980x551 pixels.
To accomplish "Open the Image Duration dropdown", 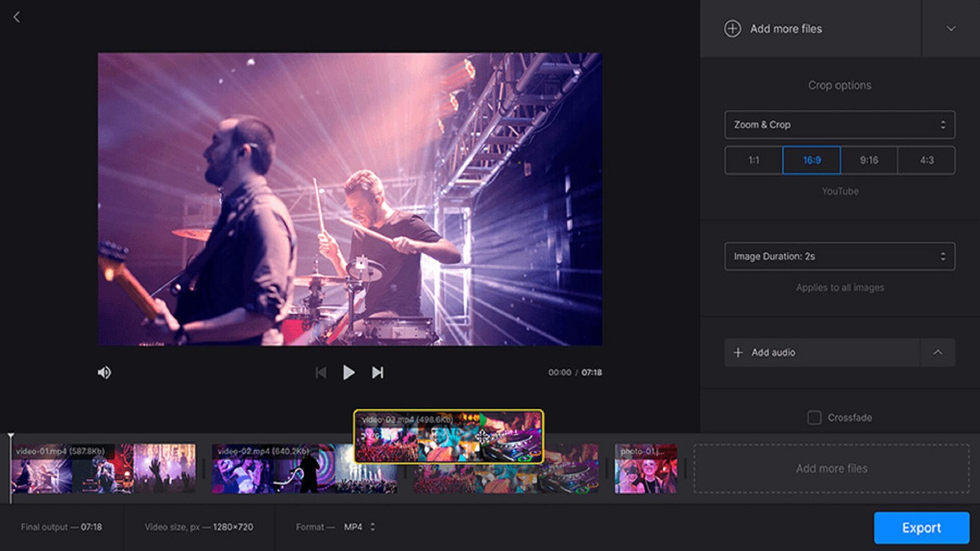I will click(839, 257).
